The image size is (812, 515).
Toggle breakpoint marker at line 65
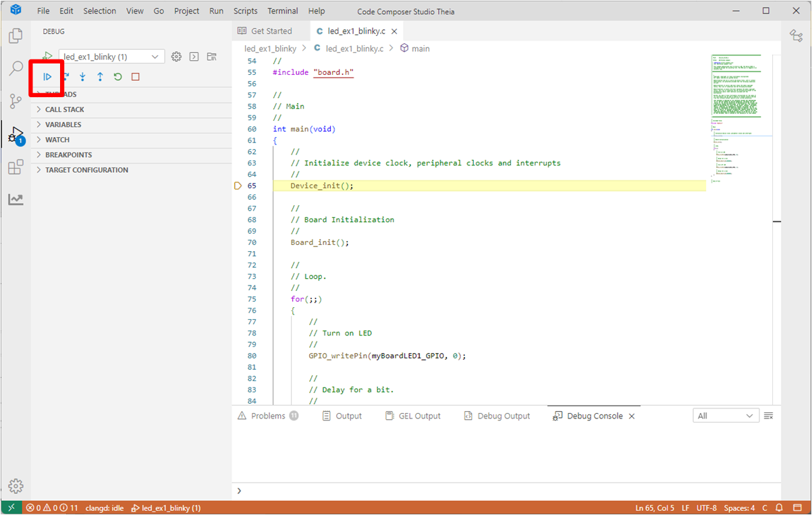click(x=238, y=186)
